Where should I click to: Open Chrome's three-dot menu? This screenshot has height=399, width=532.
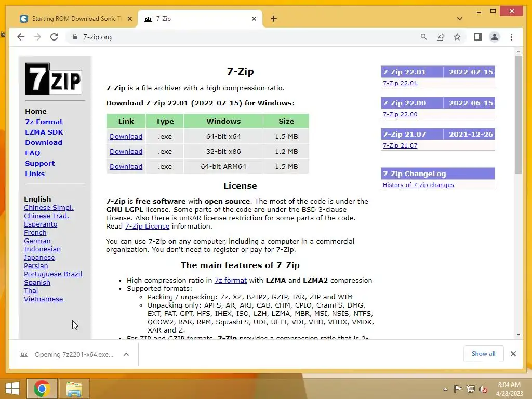tap(511, 37)
